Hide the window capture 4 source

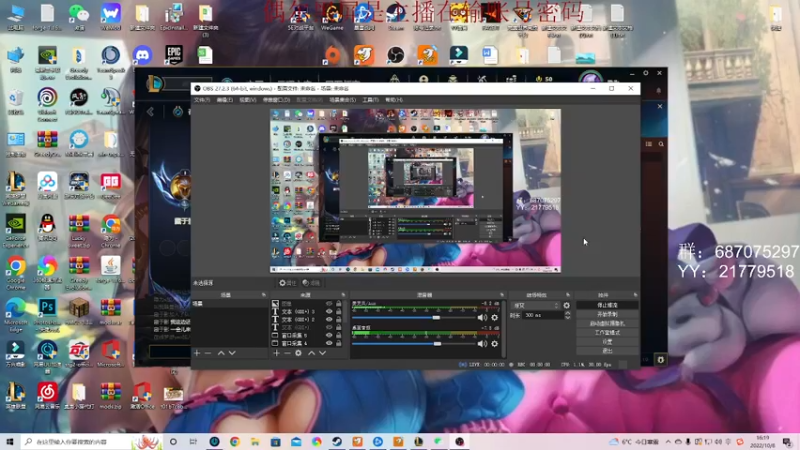tap(329, 343)
